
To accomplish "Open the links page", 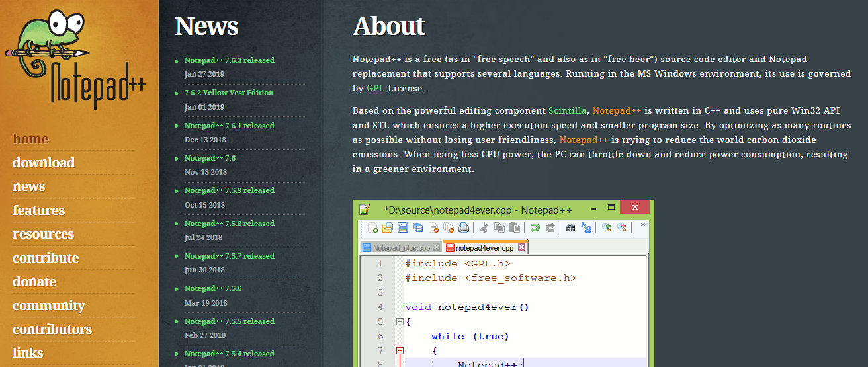I will (x=28, y=353).
